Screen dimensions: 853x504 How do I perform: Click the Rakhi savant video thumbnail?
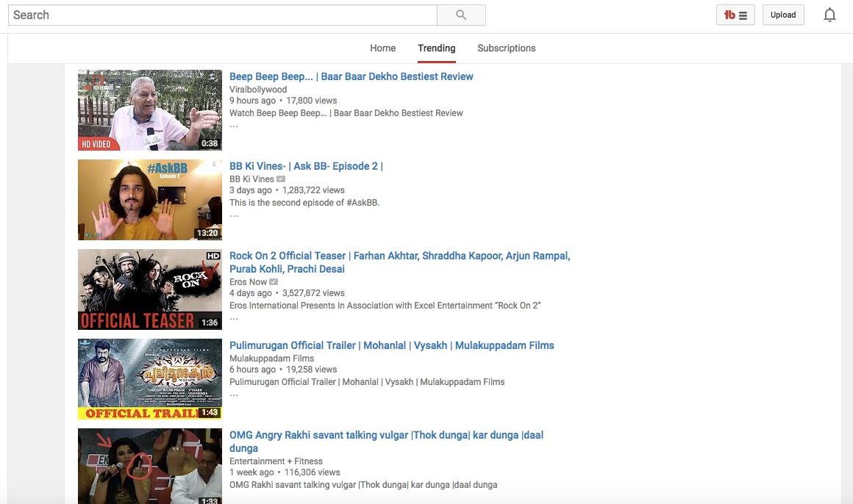(x=149, y=466)
